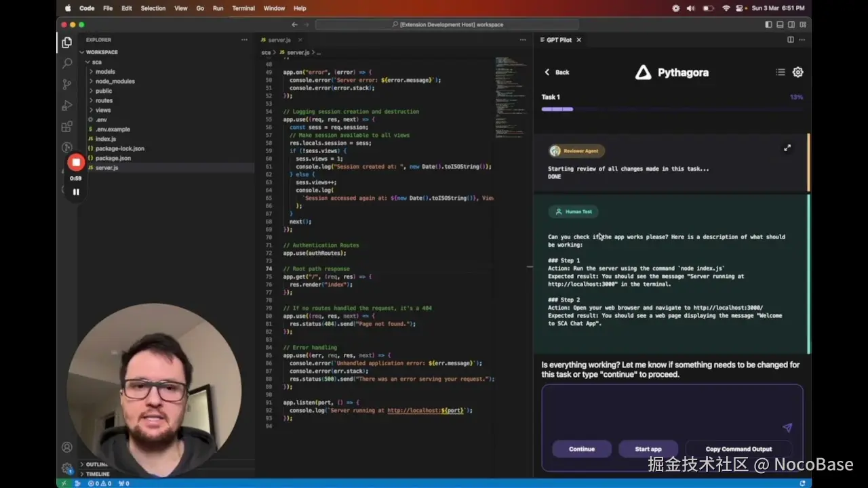The height and width of the screenshot is (488, 868).
Task: Go back in the editor navigation history
Action: [x=294, y=24]
